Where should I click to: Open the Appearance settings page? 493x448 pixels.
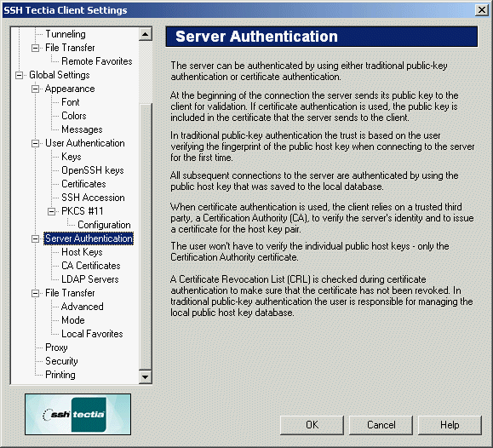(70, 89)
